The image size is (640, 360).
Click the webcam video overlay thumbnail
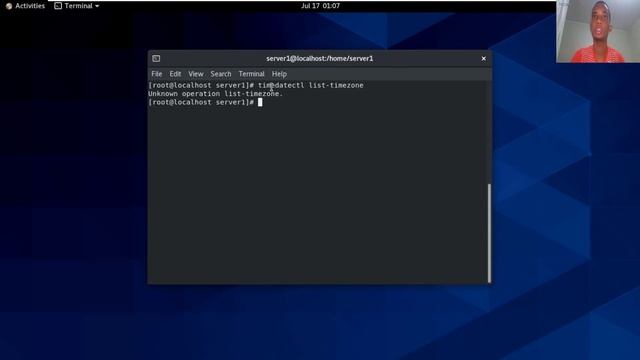598,31
